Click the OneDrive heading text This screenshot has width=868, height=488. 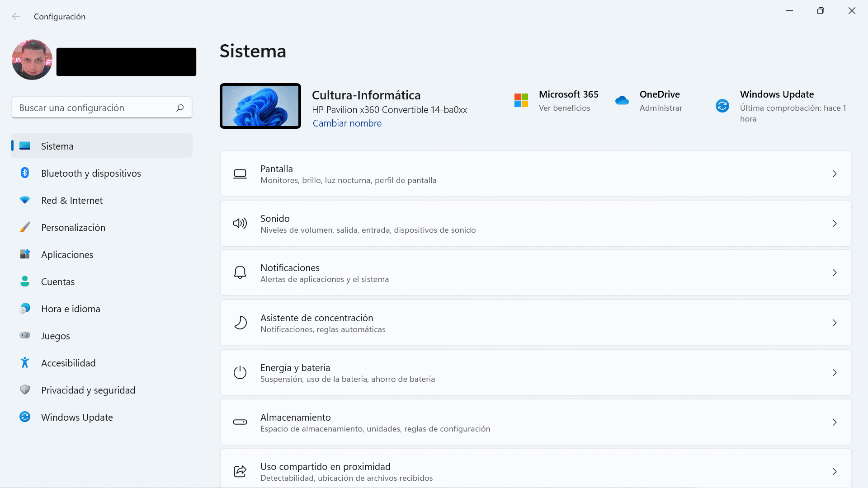[x=660, y=94]
